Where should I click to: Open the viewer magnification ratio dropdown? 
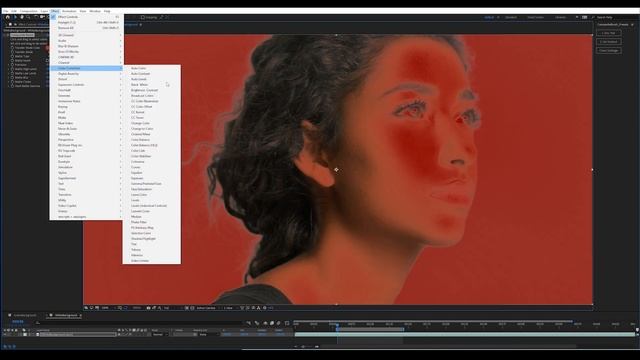[107, 308]
